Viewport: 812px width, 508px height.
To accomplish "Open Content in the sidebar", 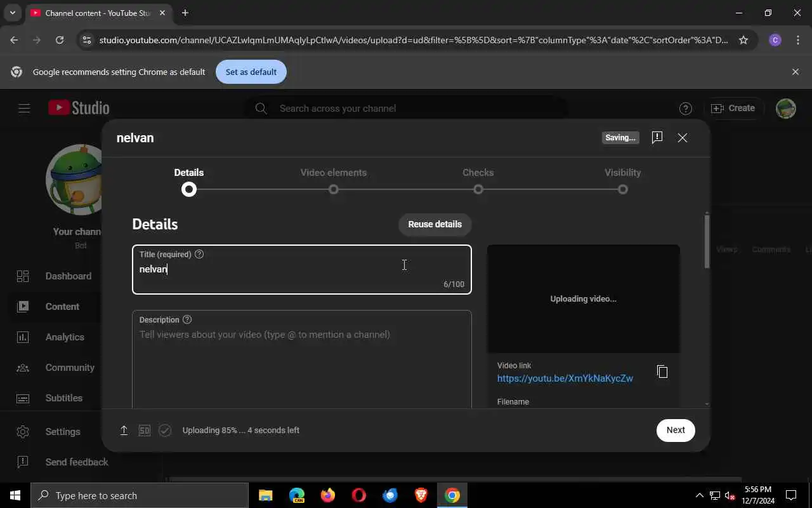I will pyautogui.click(x=62, y=307).
